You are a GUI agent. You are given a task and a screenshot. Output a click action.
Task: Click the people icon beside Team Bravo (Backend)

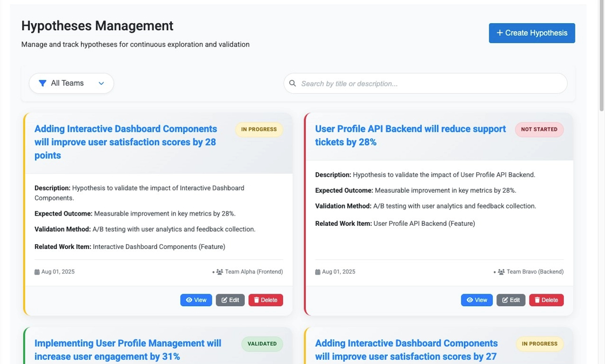(501, 272)
